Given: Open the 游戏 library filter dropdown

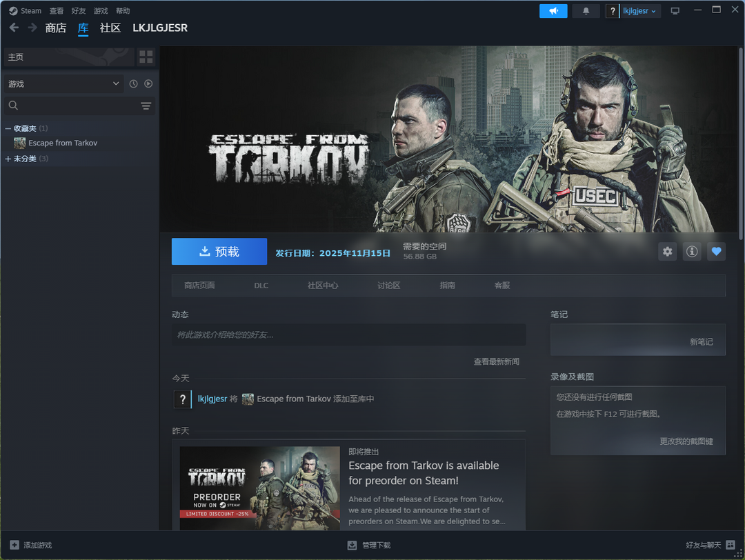Looking at the screenshot, I should pos(63,83).
